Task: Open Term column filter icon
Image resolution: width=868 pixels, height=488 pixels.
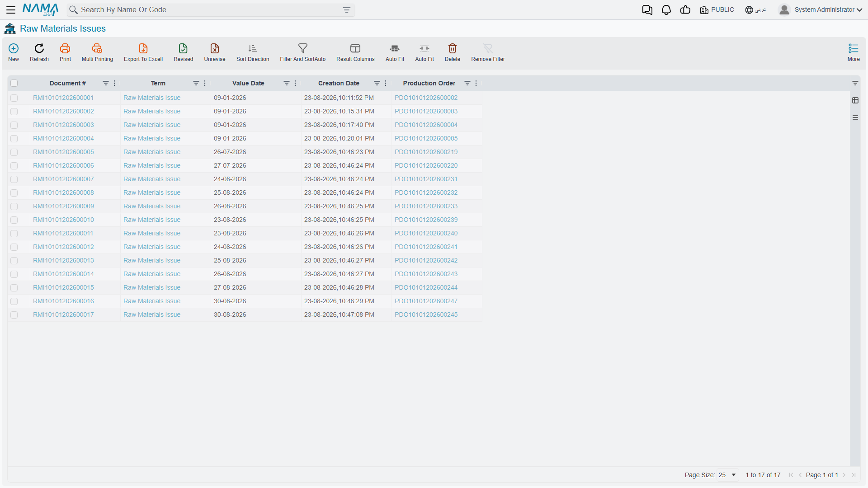Action: pyautogui.click(x=196, y=83)
